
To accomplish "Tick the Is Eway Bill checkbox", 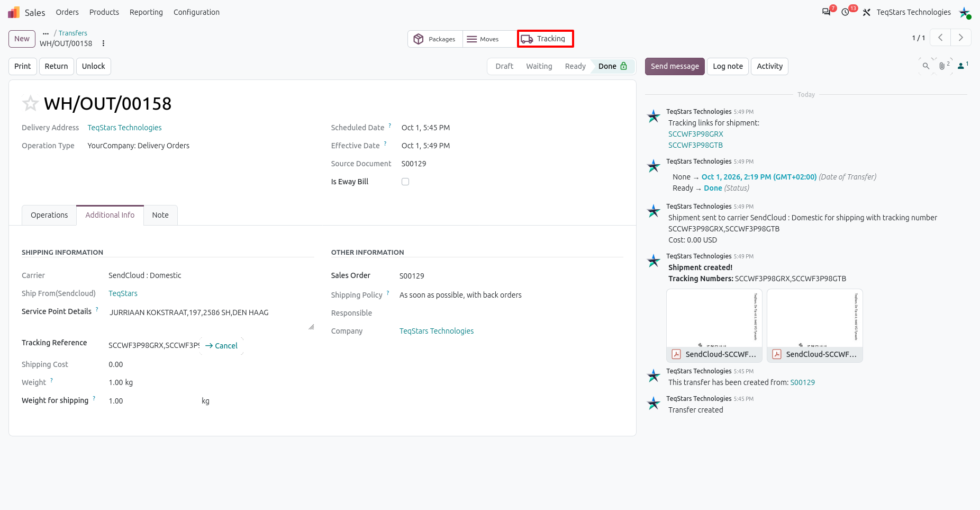I will (x=405, y=182).
